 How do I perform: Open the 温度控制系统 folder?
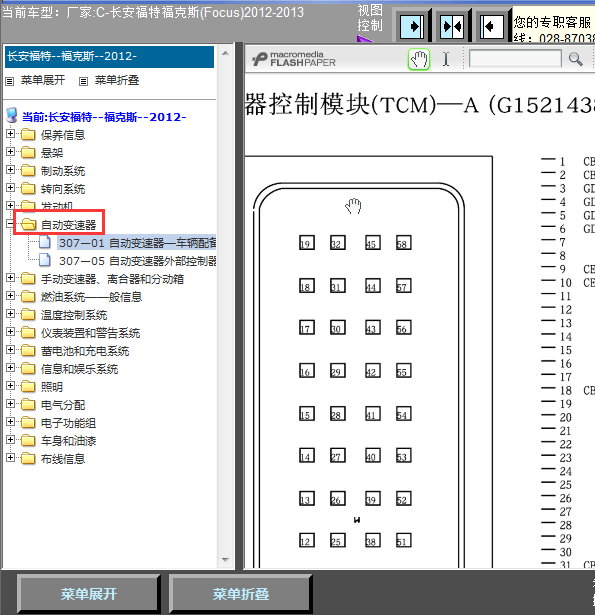point(74,315)
